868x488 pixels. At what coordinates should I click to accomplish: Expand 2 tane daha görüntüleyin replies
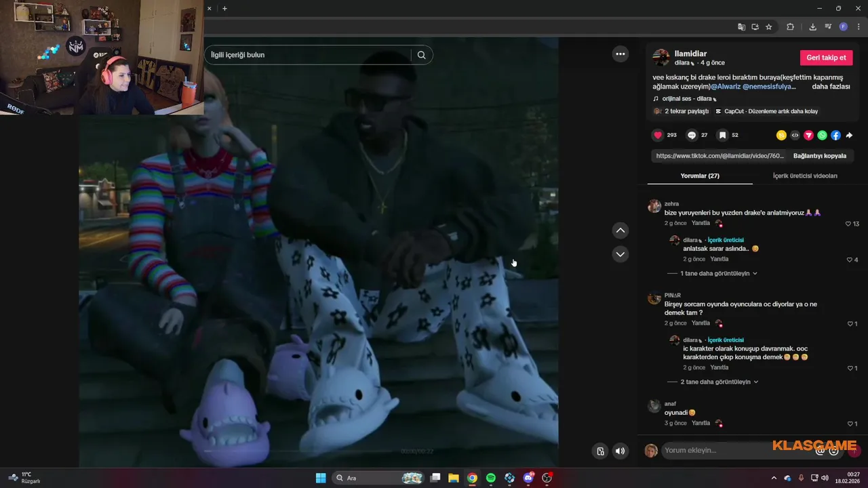point(719,382)
